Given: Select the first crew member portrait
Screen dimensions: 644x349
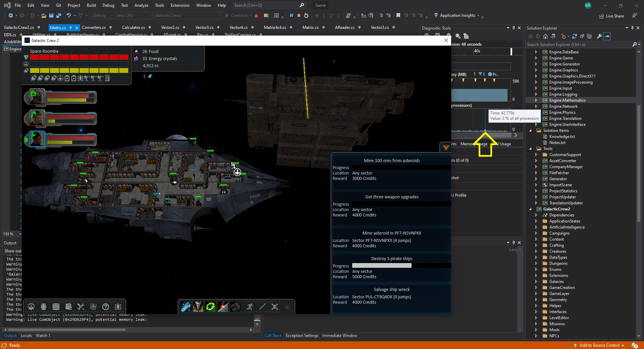Looking at the screenshot, I should pyautogui.click(x=37, y=97).
